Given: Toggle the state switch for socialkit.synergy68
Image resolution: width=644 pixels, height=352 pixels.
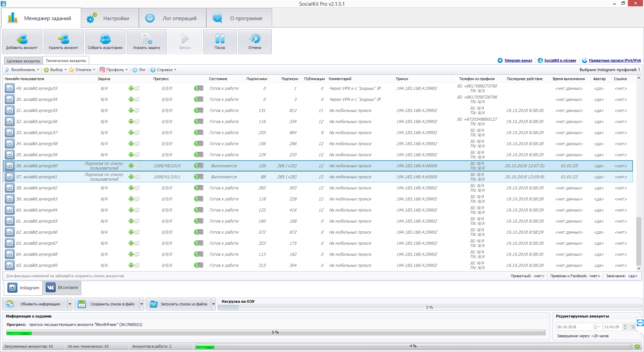Looking at the screenshot, I should click(199, 254).
